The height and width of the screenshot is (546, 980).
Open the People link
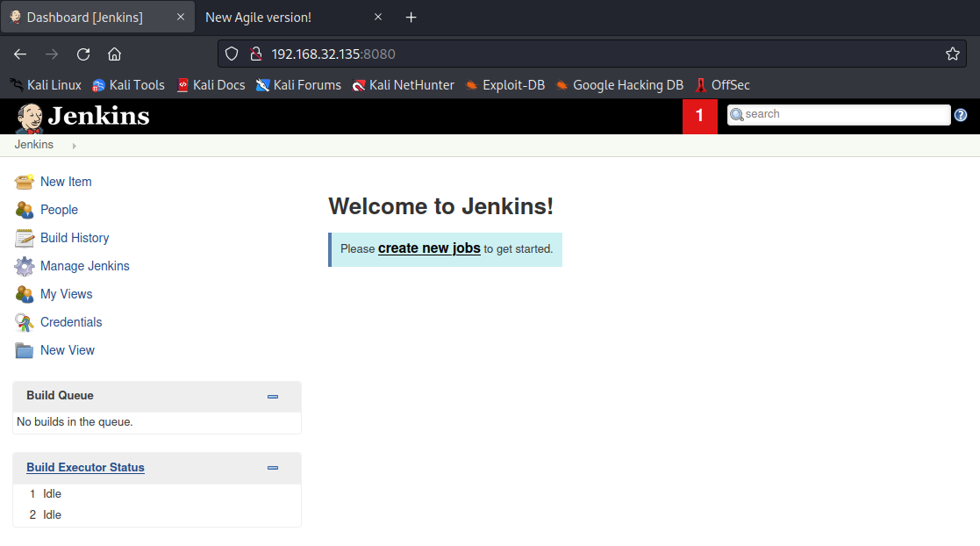60,210
